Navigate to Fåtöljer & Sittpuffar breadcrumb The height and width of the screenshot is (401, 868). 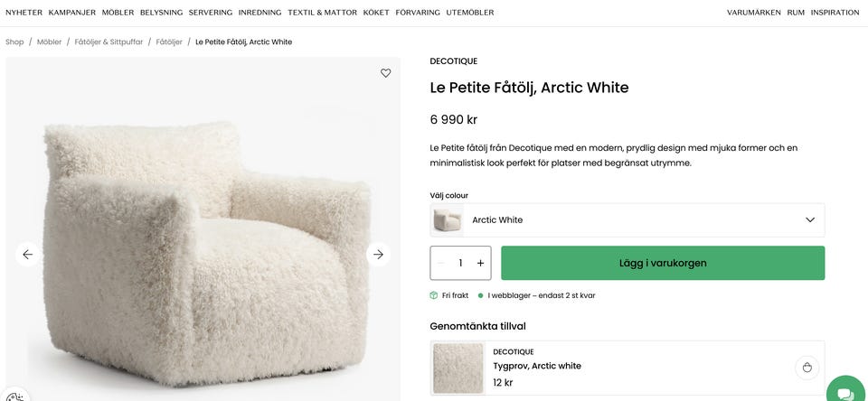pyautogui.click(x=108, y=42)
